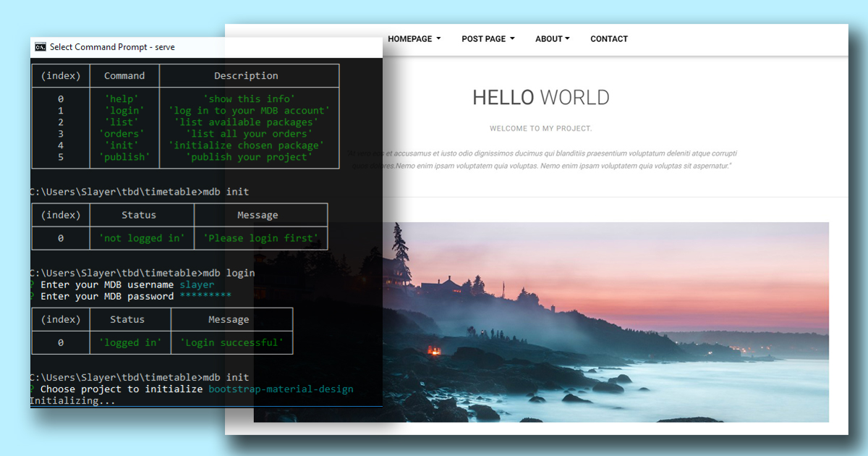Click 'list all your orders' description

(249, 134)
